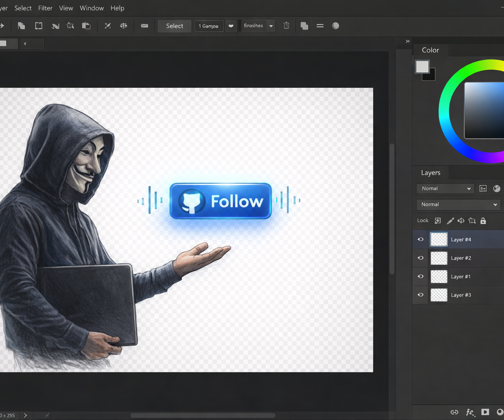Click the cluster dots icon in toolbar
The width and height of the screenshot is (504, 420).
(x=124, y=26)
